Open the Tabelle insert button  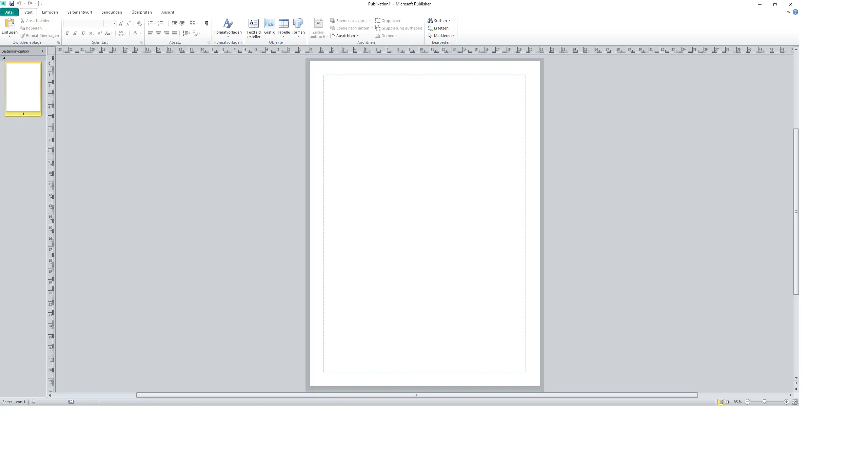283,28
